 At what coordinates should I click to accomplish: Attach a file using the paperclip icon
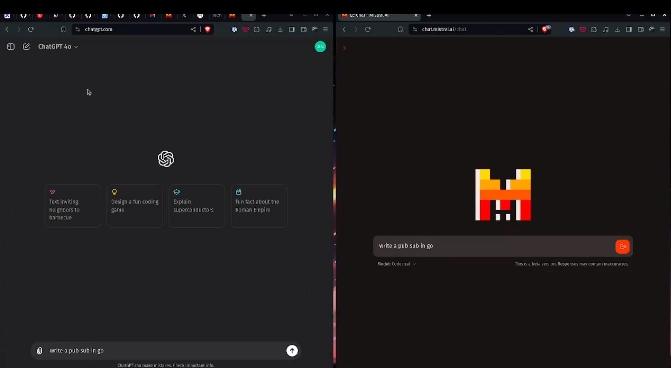(39, 350)
